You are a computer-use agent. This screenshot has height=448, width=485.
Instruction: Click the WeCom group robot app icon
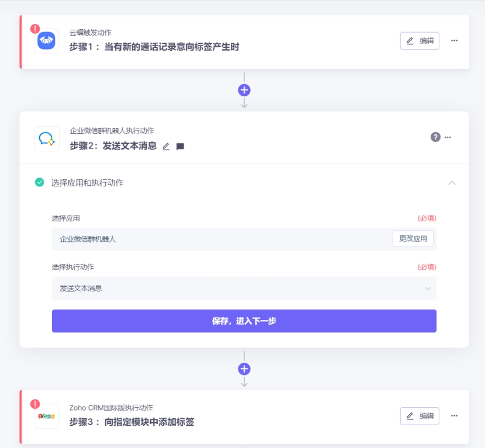tap(47, 138)
